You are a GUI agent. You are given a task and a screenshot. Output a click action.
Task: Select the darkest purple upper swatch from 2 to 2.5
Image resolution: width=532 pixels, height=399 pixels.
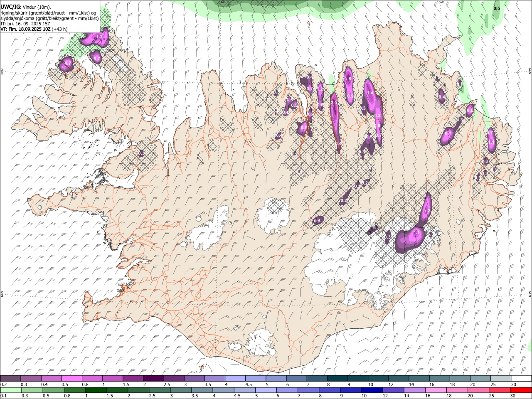click(153, 379)
